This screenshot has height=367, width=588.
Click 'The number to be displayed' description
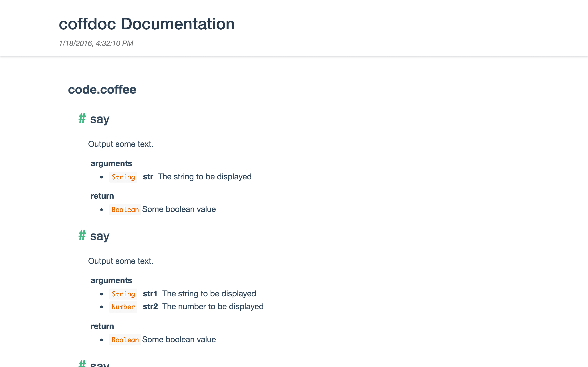(213, 307)
